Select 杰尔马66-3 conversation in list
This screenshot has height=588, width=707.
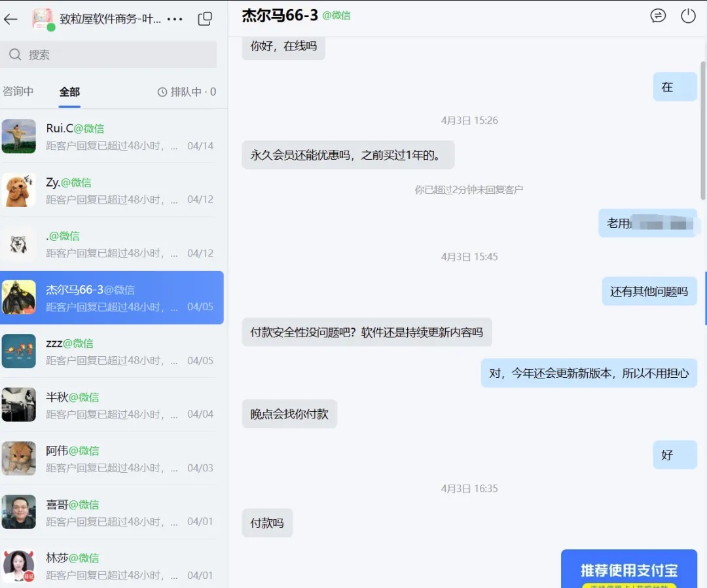(x=112, y=298)
